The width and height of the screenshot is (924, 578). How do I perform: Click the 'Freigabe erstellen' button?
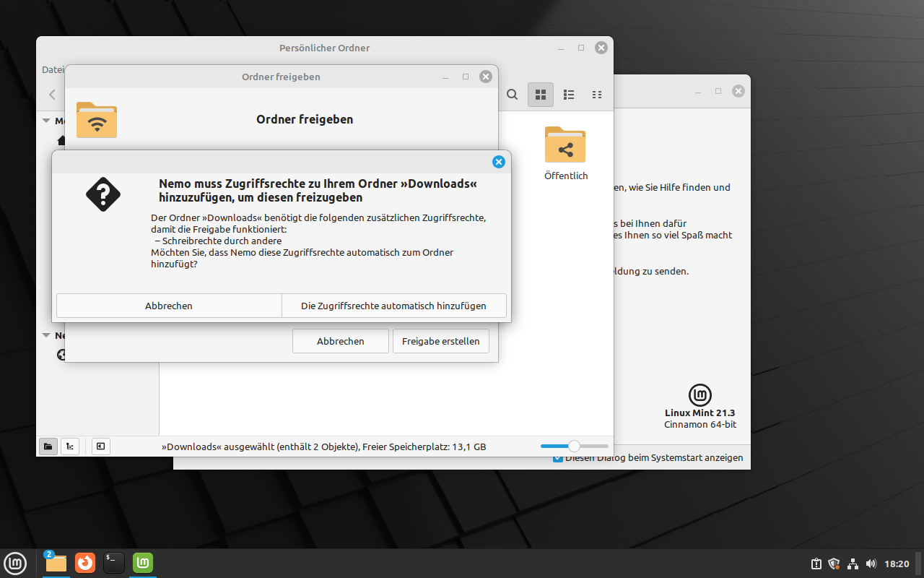tap(441, 341)
